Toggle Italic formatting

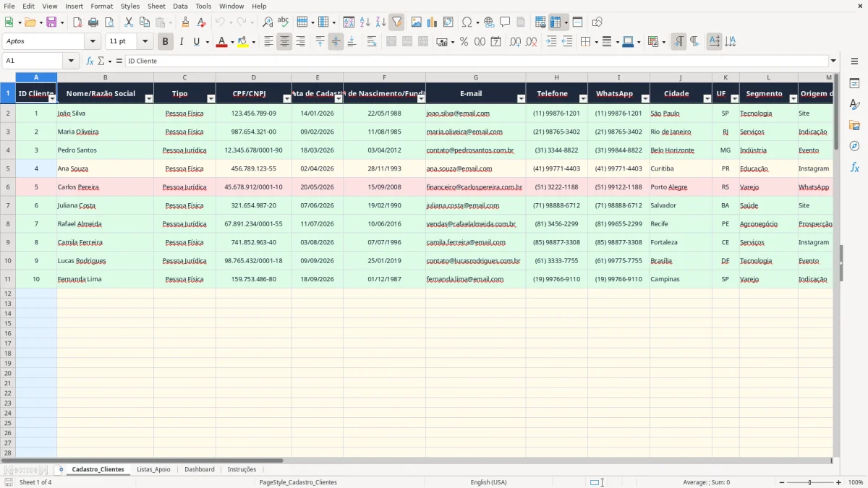pyautogui.click(x=181, y=42)
